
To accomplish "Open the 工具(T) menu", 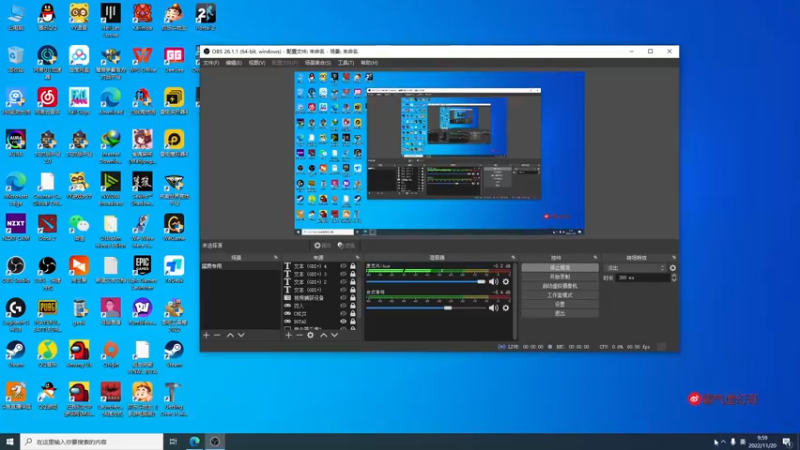I will [345, 63].
